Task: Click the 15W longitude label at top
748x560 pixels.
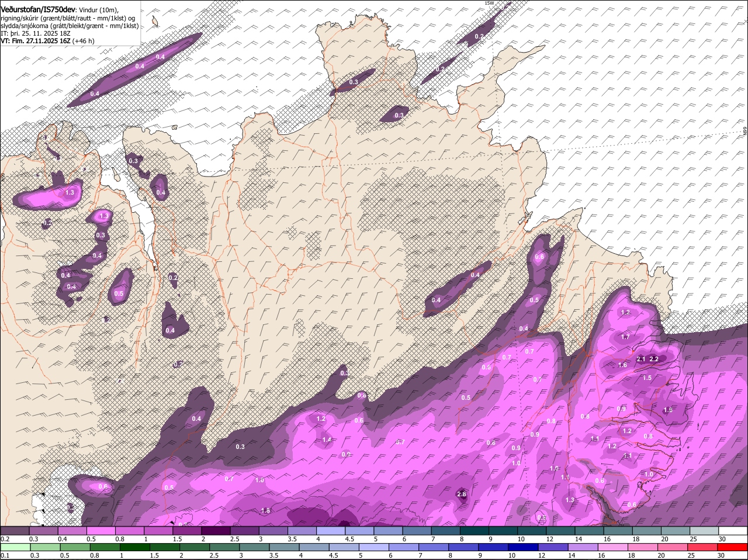Action: pos(489,3)
